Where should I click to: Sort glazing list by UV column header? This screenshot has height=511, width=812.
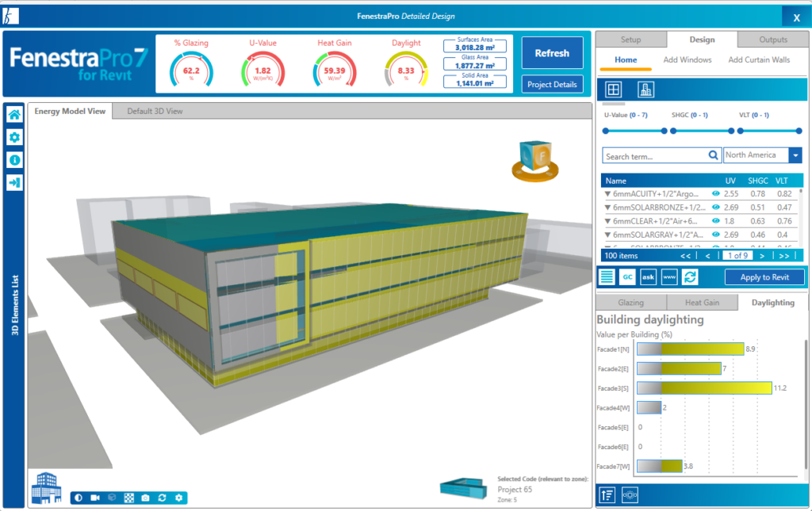[x=730, y=181]
